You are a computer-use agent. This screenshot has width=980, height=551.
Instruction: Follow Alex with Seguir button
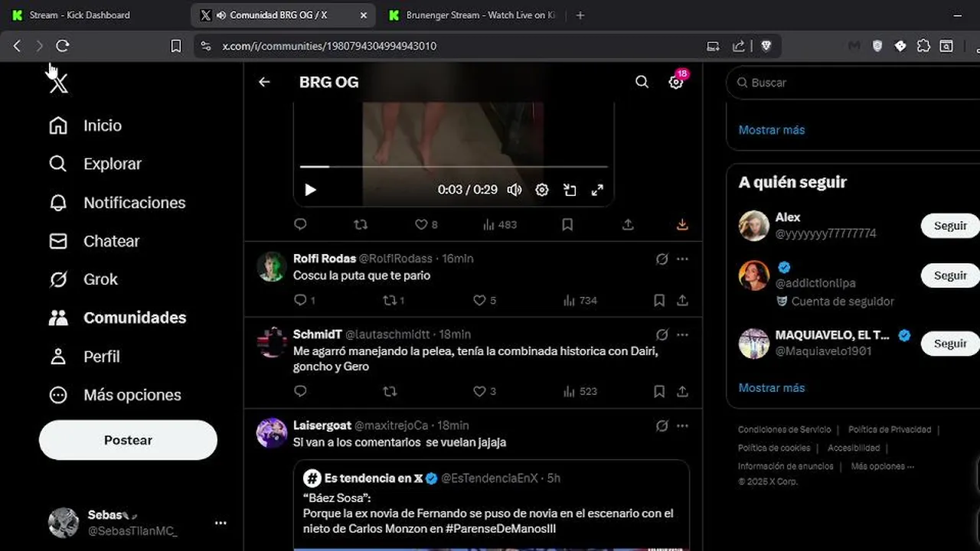coord(950,226)
